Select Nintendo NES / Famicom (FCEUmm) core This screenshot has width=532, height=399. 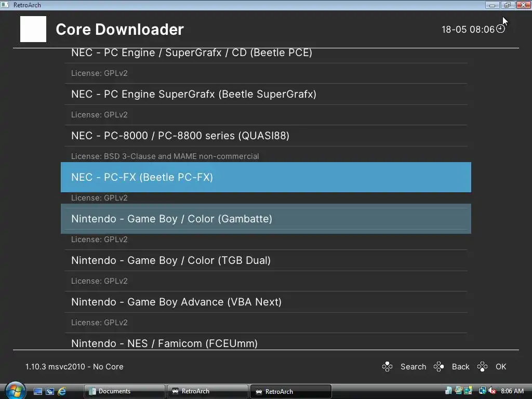pyautogui.click(x=266, y=343)
